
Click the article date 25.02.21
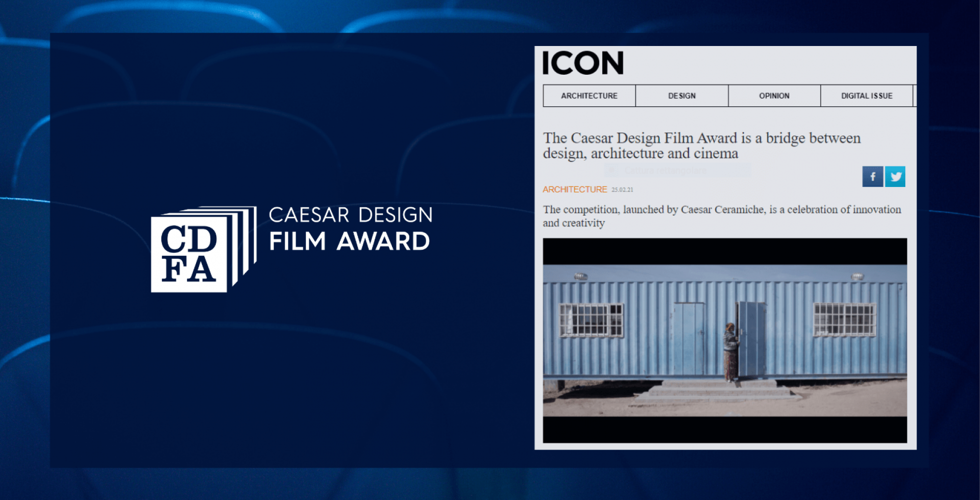click(622, 190)
